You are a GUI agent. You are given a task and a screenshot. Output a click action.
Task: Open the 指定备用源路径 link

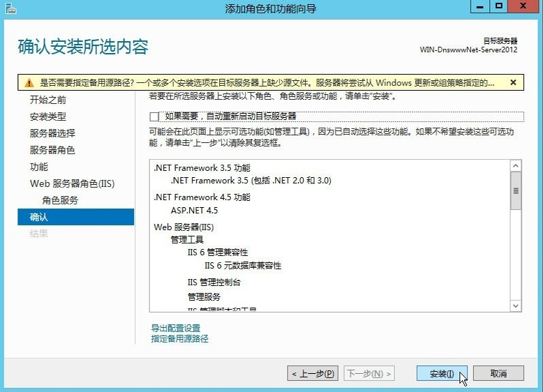[x=180, y=339]
